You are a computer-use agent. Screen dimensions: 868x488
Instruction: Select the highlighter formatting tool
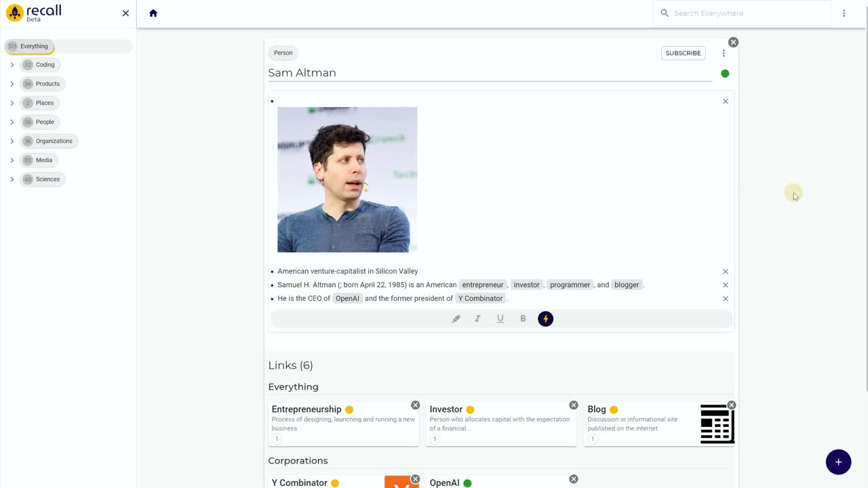pos(456,319)
